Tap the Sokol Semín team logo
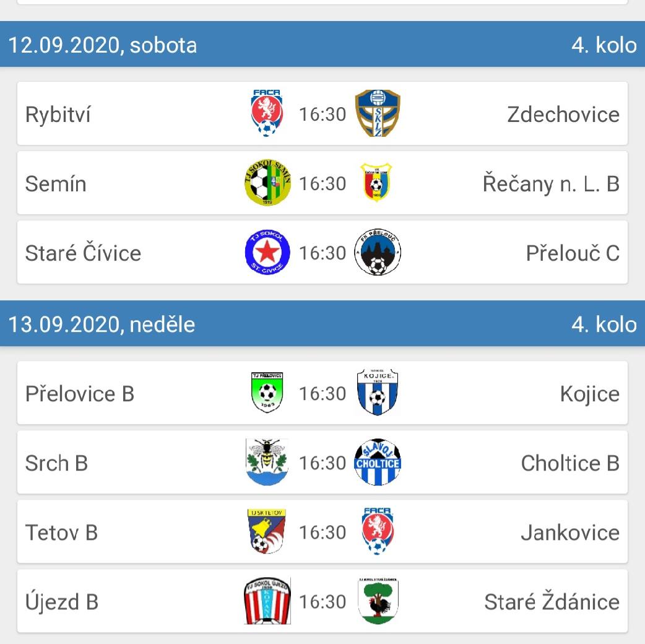The image size is (645, 644). click(267, 183)
